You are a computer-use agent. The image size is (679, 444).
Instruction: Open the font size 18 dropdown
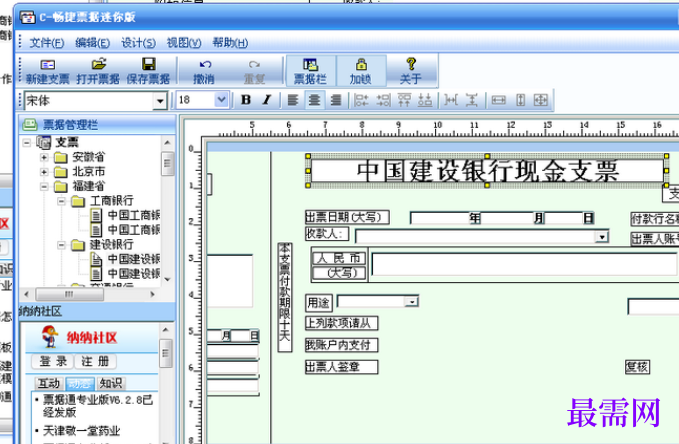[x=221, y=100]
